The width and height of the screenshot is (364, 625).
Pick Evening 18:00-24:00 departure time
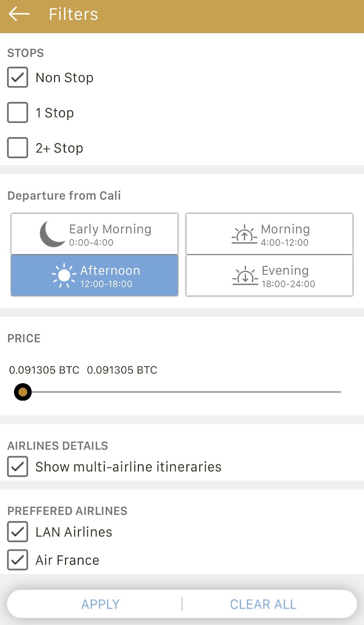coord(270,275)
